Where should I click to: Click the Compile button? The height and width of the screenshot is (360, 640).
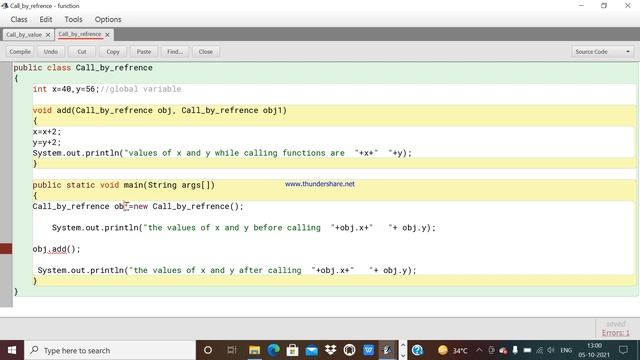[x=20, y=52]
